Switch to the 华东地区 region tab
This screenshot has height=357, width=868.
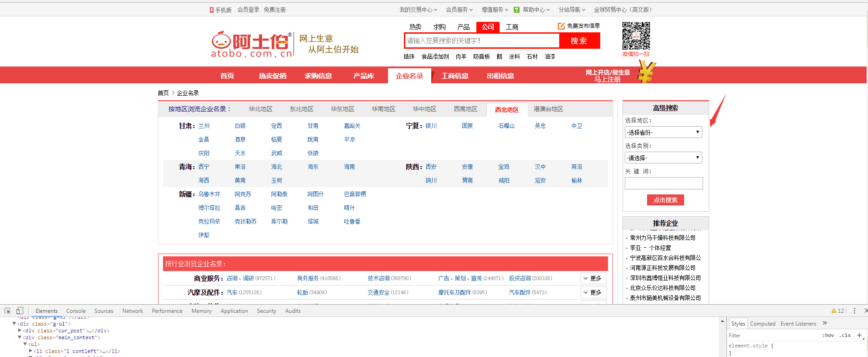pos(342,109)
